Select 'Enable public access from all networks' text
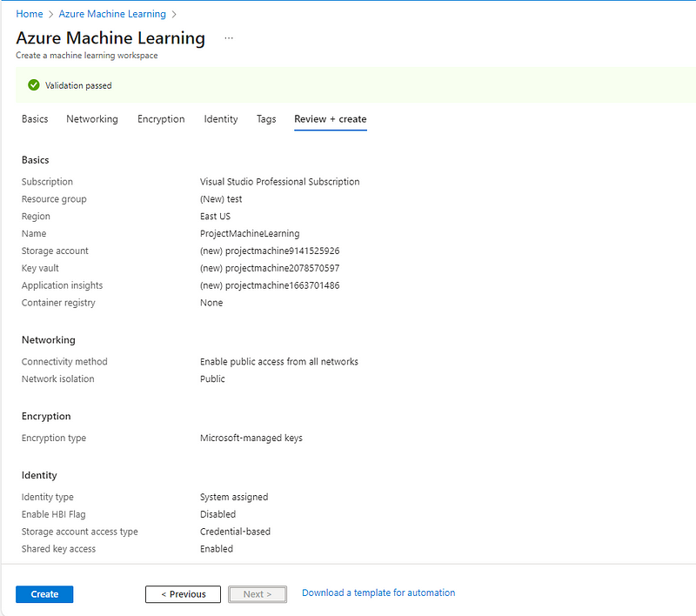This screenshot has height=616, width=696. point(278,362)
